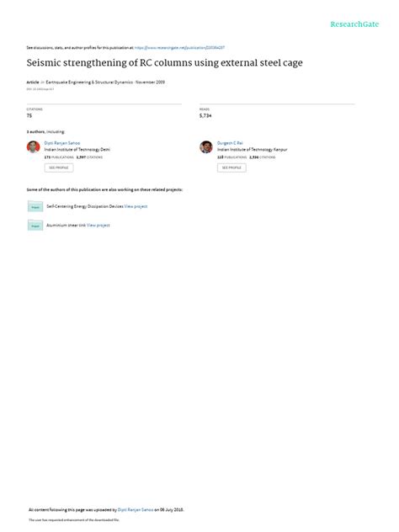
Task: Open the researchgate.net publication URL link
Action: (x=179, y=48)
